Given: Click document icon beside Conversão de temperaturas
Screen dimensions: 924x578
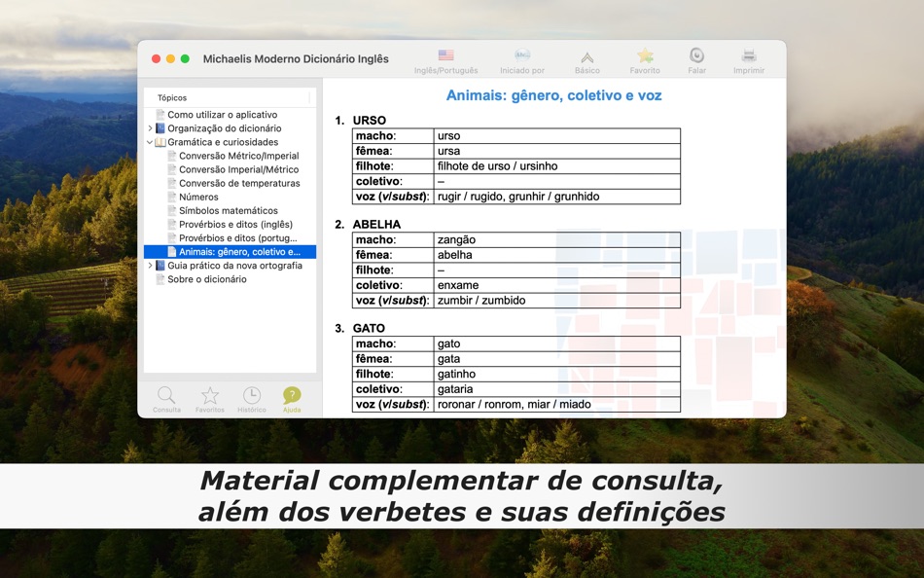Looking at the screenshot, I should (x=172, y=184).
